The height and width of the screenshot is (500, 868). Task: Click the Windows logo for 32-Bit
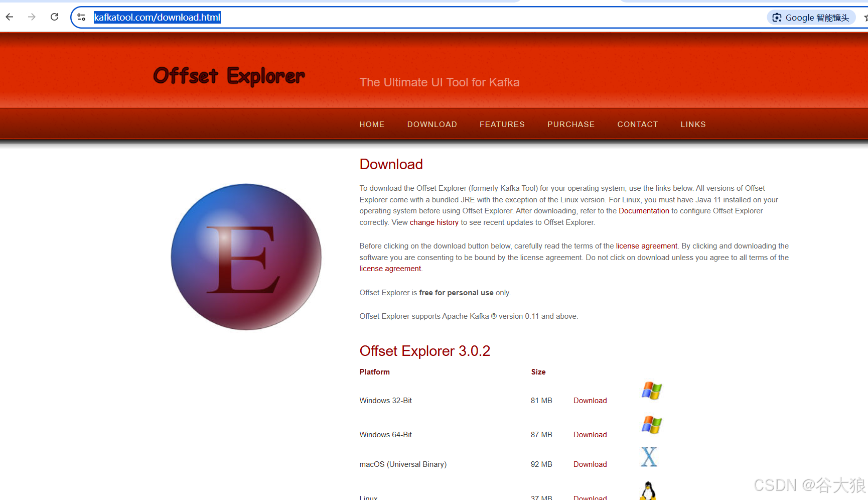click(x=651, y=391)
